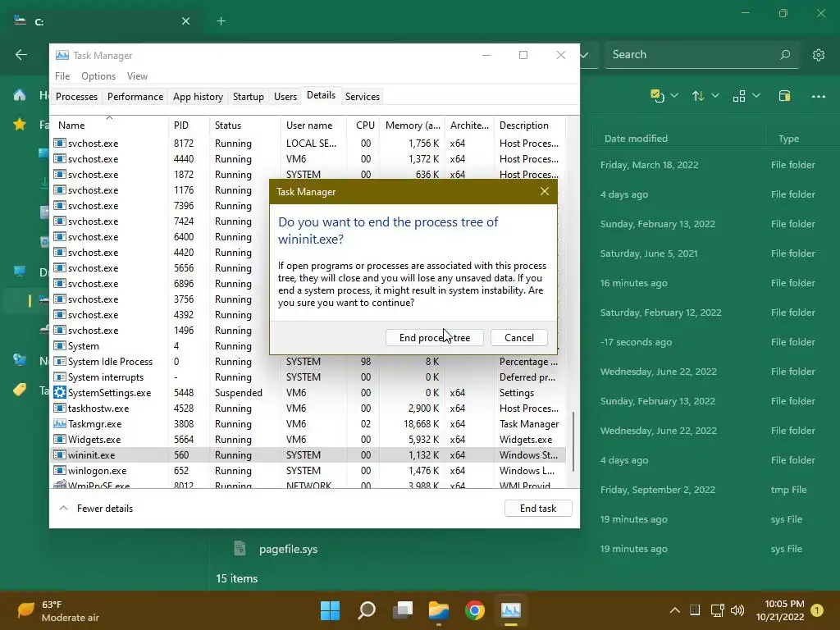
Task: Open Task Manager View menu
Action: click(x=137, y=76)
